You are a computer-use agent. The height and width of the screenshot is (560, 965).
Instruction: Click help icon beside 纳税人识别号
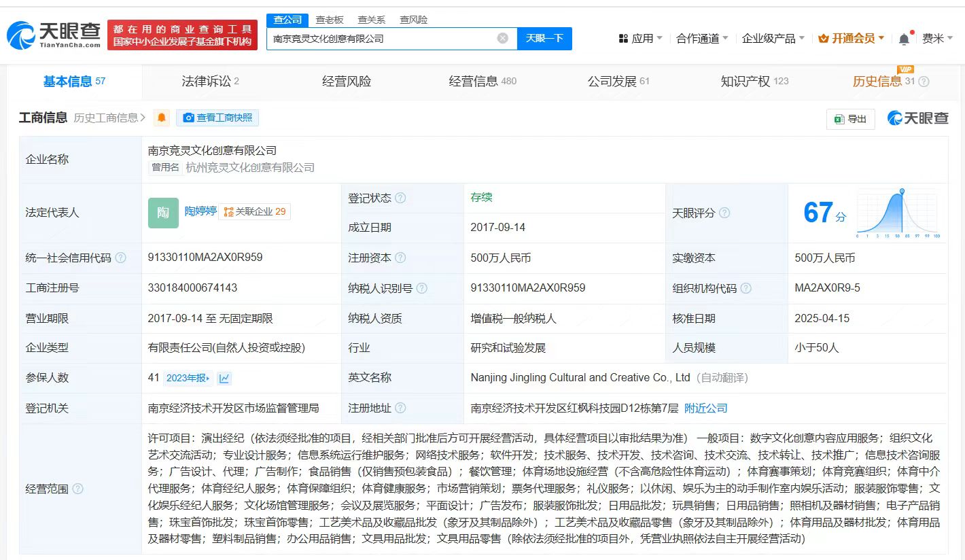tap(422, 288)
